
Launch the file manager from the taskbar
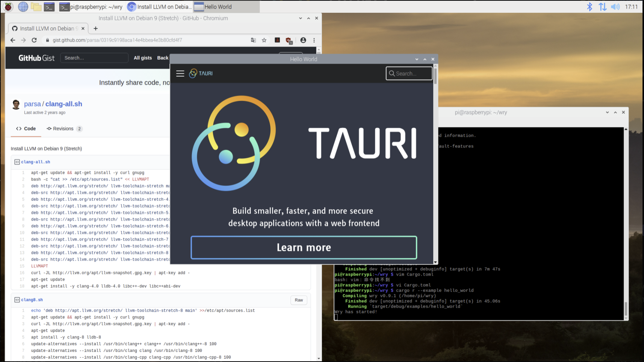36,6
